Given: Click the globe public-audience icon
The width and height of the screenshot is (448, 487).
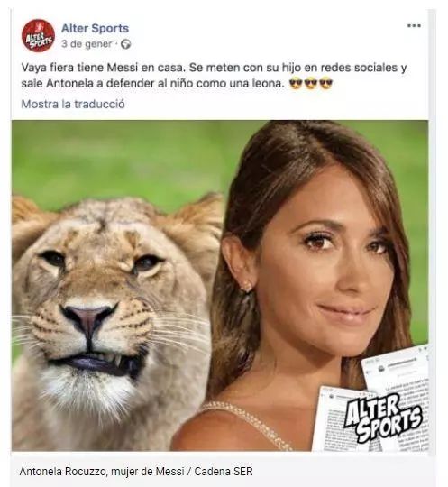Looking at the screenshot, I should 125,44.
